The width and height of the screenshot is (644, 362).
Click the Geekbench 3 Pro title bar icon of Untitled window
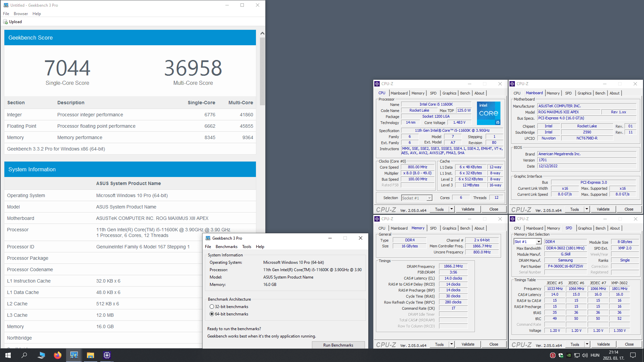click(6, 5)
